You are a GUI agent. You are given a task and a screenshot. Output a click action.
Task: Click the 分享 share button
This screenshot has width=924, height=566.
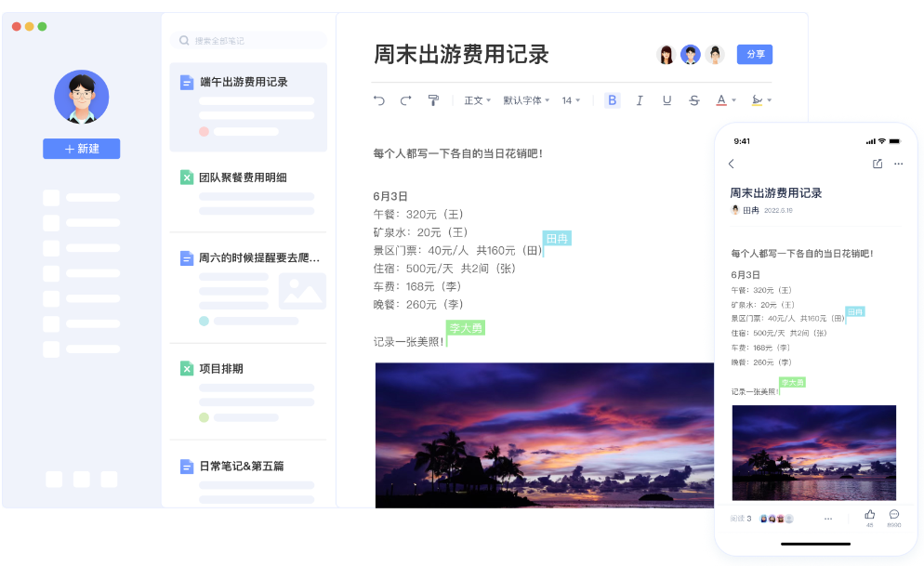click(x=755, y=54)
